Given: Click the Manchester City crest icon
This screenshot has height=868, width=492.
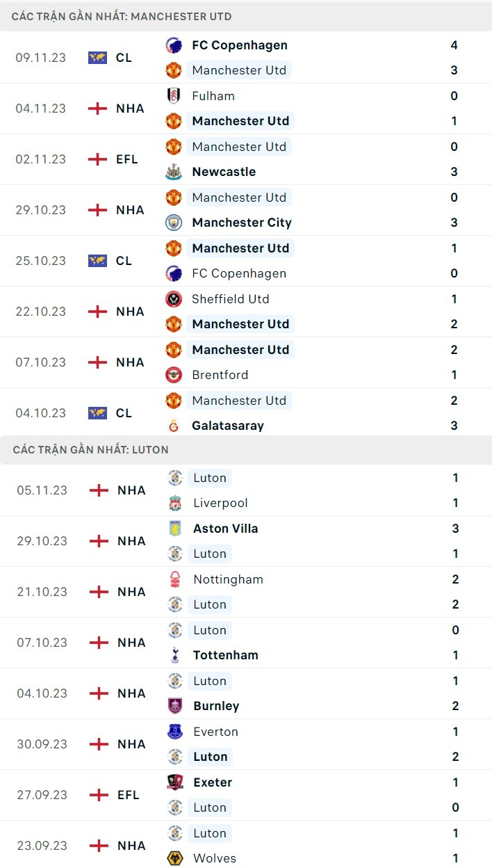Looking at the screenshot, I should pyautogui.click(x=174, y=223).
